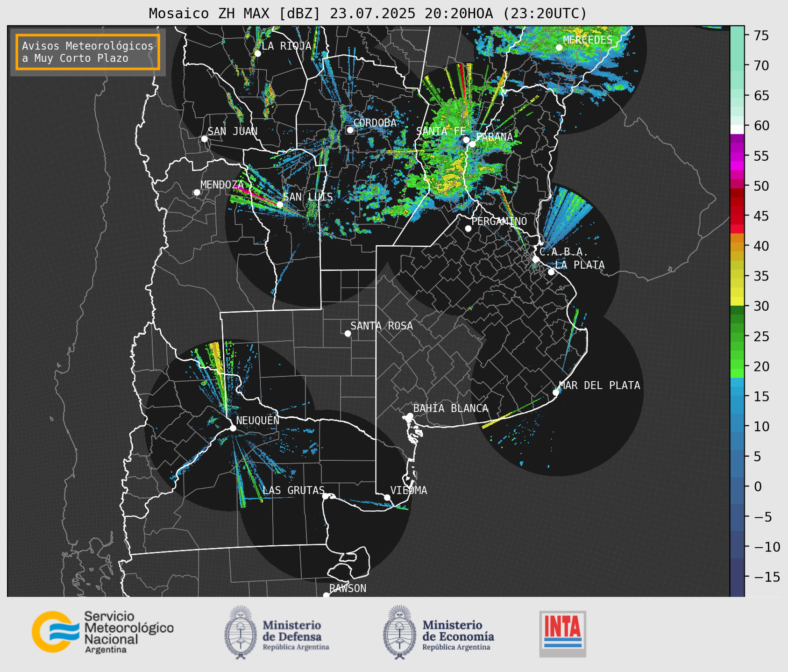Click the SAN LUIS city marker dot

pyautogui.click(x=279, y=205)
